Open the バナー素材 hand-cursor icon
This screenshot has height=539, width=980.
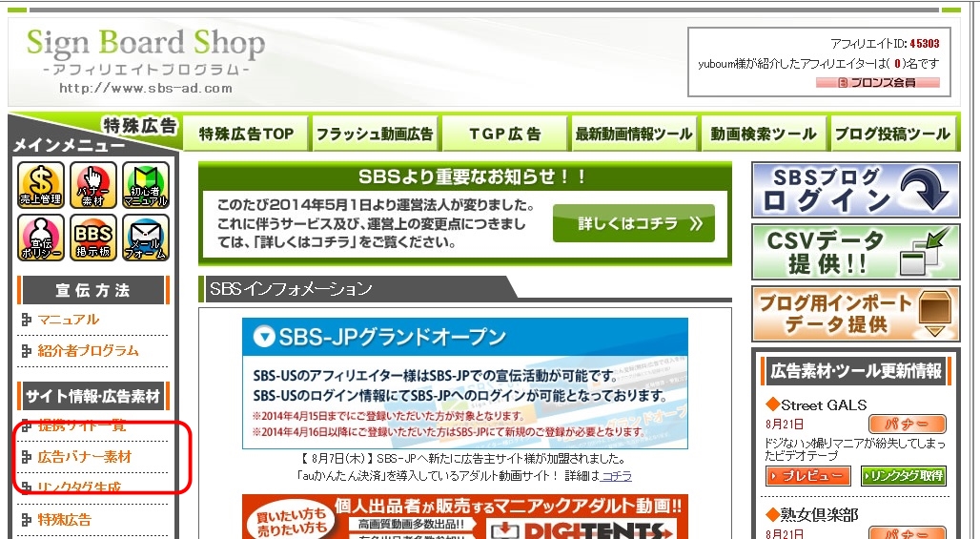(93, 185)
